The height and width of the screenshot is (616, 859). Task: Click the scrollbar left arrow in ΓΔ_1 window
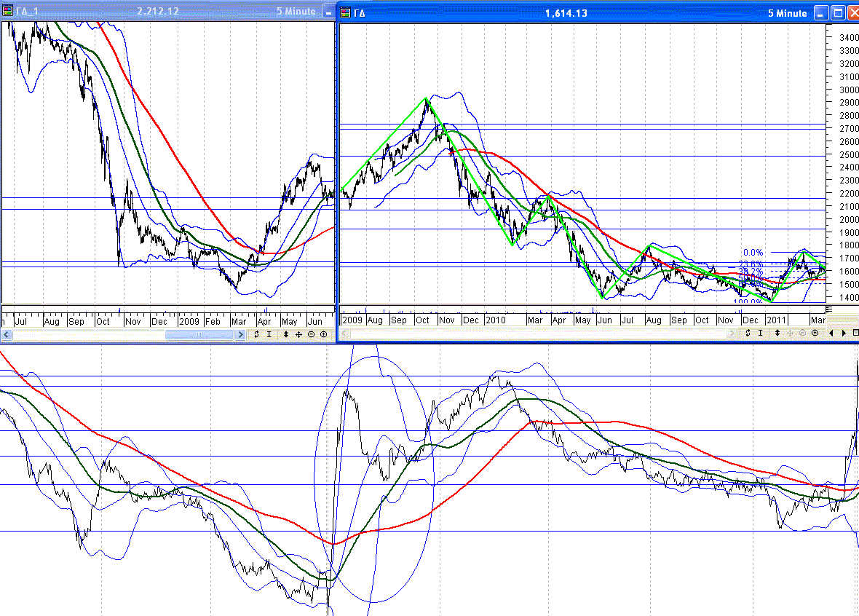click(x=7, y=334)
